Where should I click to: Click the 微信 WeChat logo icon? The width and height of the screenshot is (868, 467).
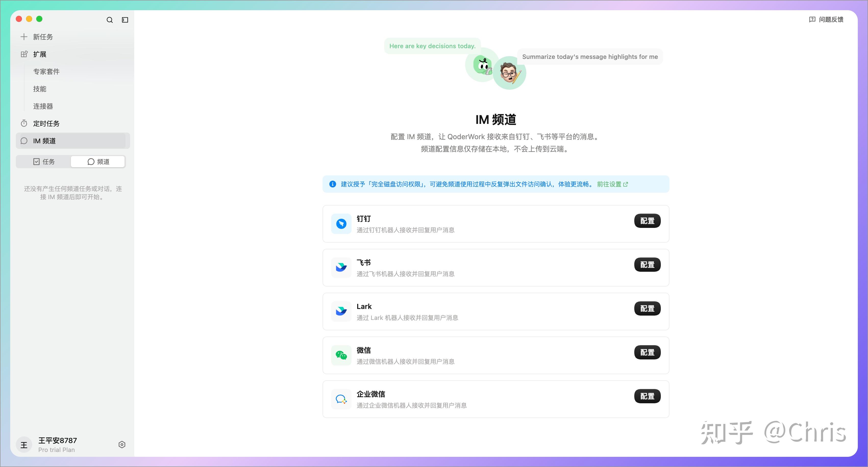coord(341,355)
